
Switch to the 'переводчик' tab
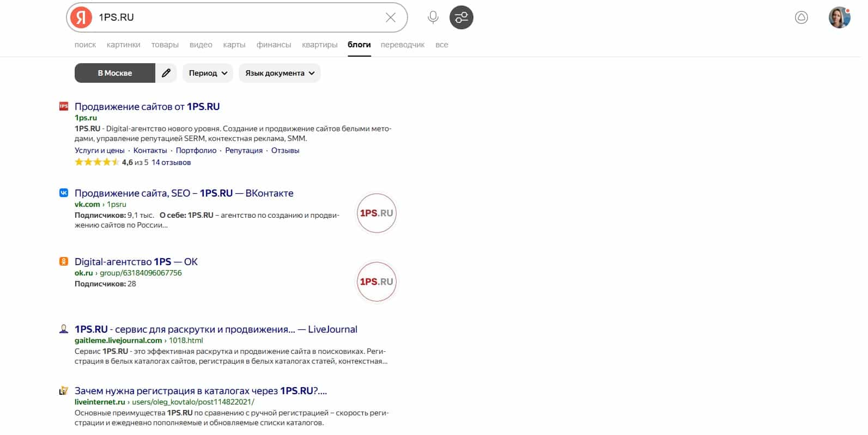[x=403, y=45]
